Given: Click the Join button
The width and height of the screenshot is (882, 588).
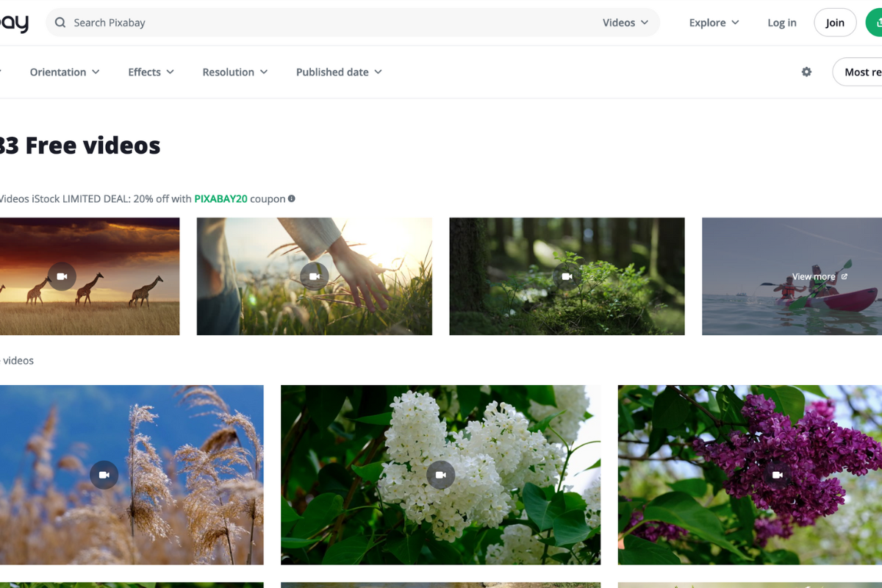Looking at the screenshot, I should 835,23.
